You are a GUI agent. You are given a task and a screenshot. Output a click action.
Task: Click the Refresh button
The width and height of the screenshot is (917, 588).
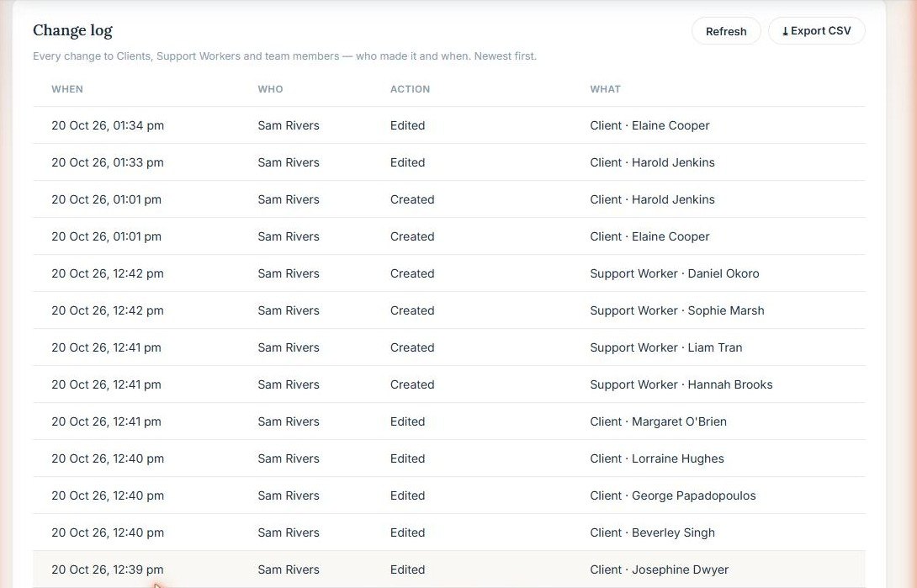pos(726,31)
